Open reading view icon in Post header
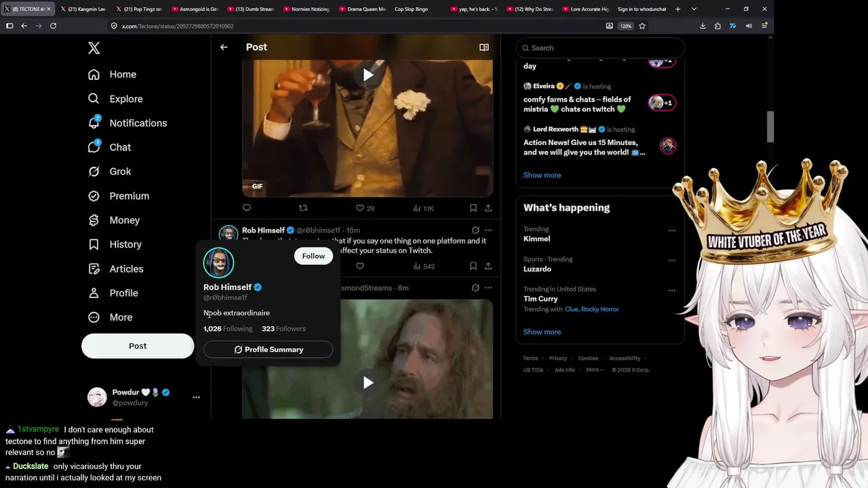The height and width of the screenshot is (488, 868). click(x=484, y=47)
